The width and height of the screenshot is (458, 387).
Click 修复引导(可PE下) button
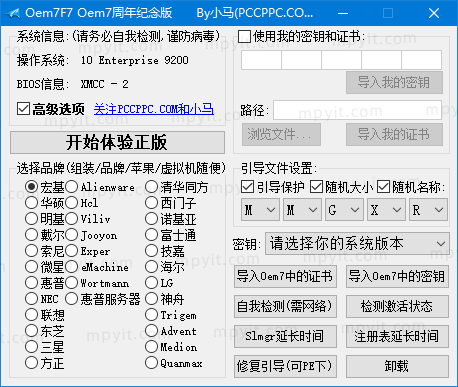pos(285,366)
